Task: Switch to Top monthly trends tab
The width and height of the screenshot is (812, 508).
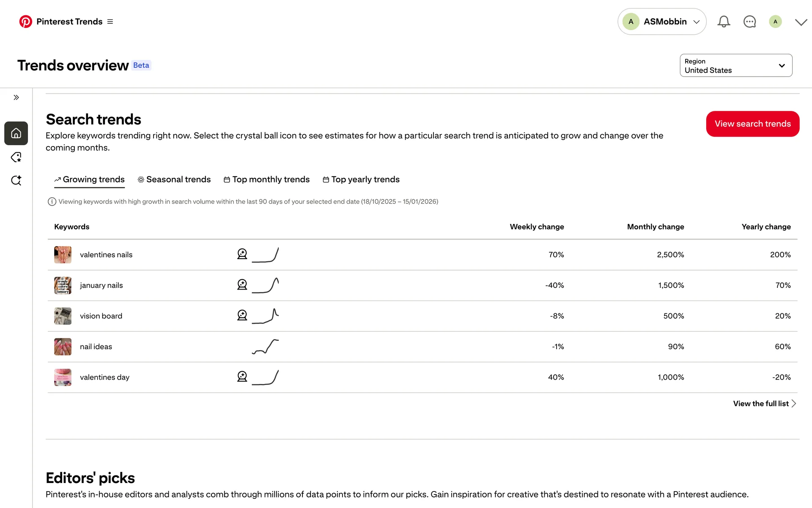Action: coord(267,179)
